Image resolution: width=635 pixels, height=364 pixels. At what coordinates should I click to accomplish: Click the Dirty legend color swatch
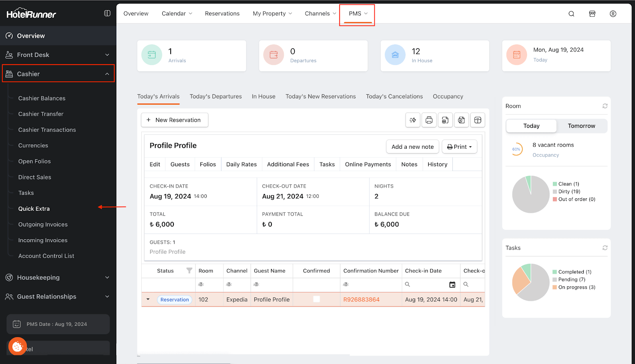[x=555, y=192]
